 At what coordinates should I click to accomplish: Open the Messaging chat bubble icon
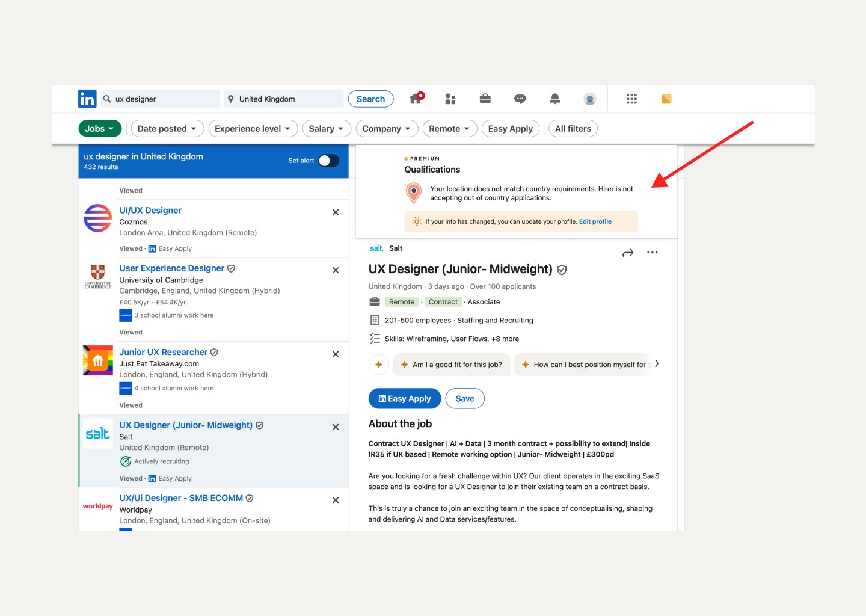pos(520,99)
